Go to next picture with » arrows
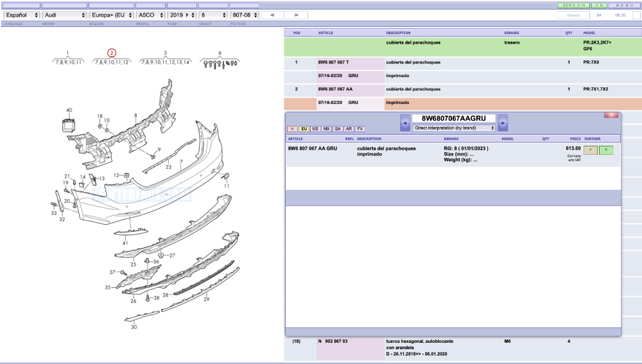This screenshot has width=642, height=364. point(296,15)
